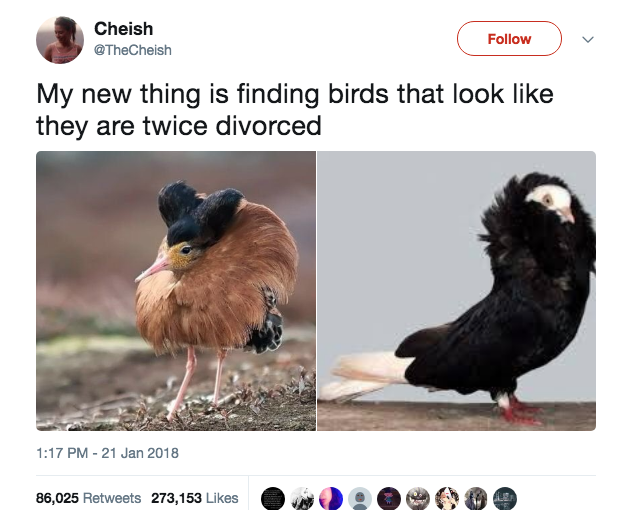The width and height of the screenshot is (627, 510).
Task: Open the default gray silhouette liker avatar
Action: (x=360, y=499)
